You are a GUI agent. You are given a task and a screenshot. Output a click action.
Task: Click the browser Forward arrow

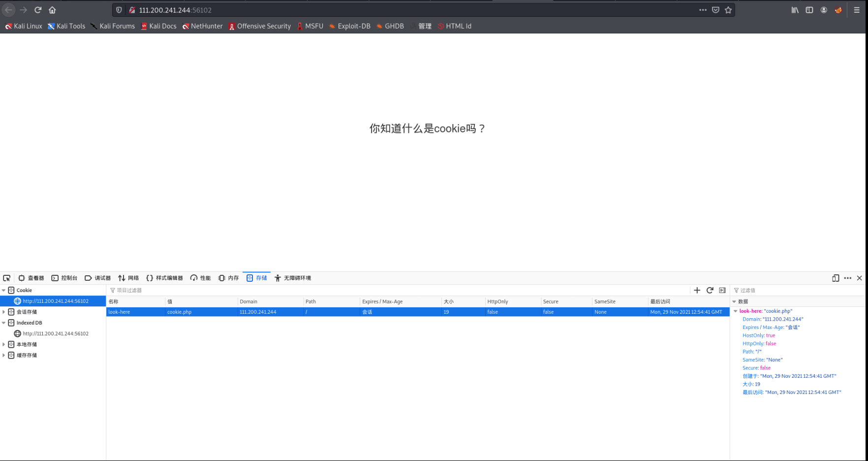23,10
